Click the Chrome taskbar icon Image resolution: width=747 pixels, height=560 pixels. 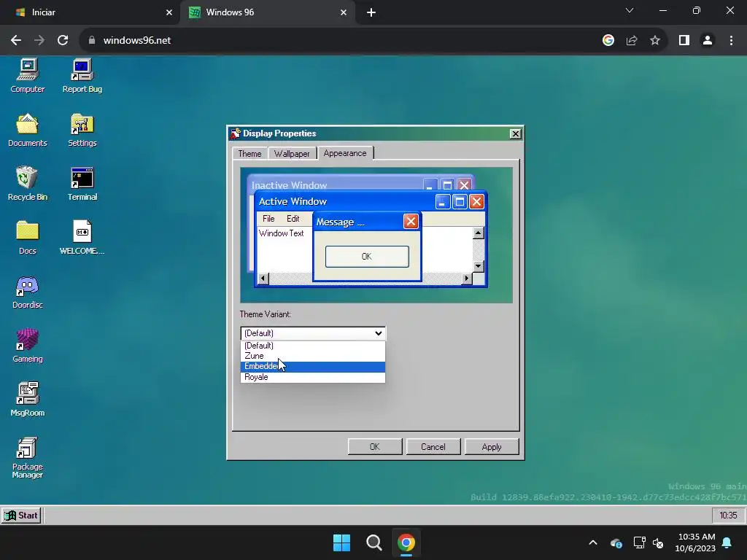406,542
